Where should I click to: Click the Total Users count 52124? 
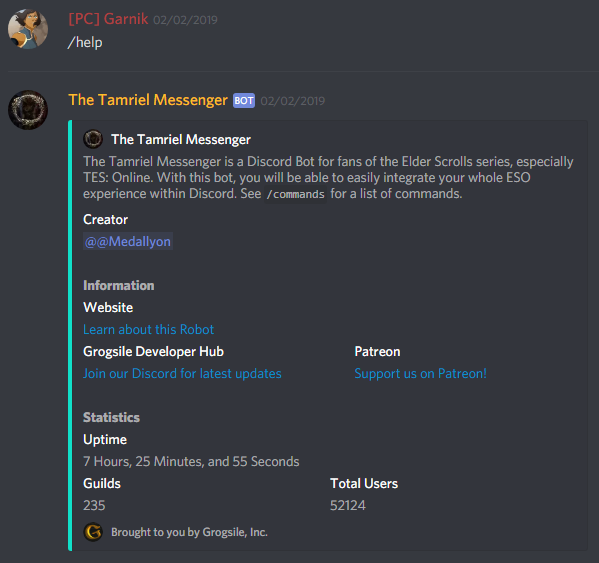pyautogui.click(x=348, y=505)
